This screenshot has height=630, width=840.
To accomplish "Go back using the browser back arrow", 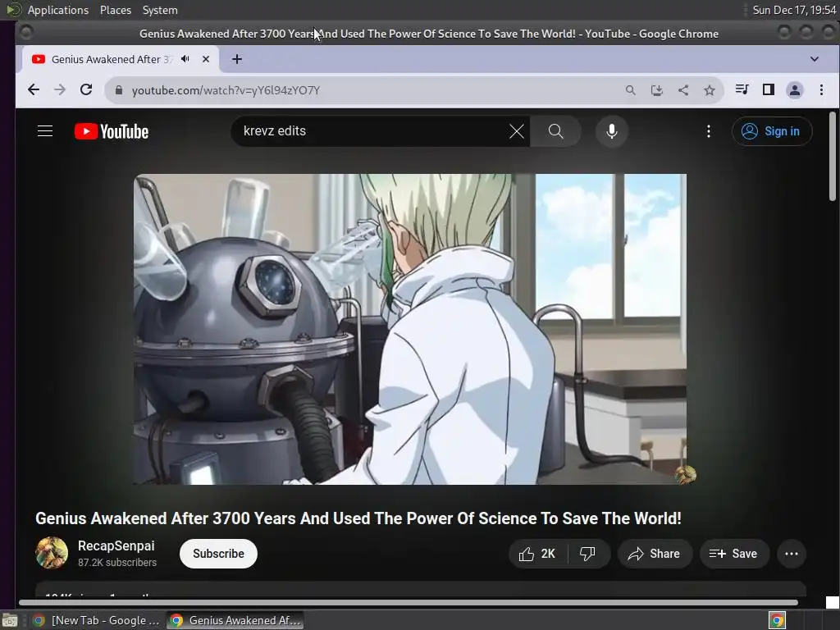I will (x=33, y=90).
